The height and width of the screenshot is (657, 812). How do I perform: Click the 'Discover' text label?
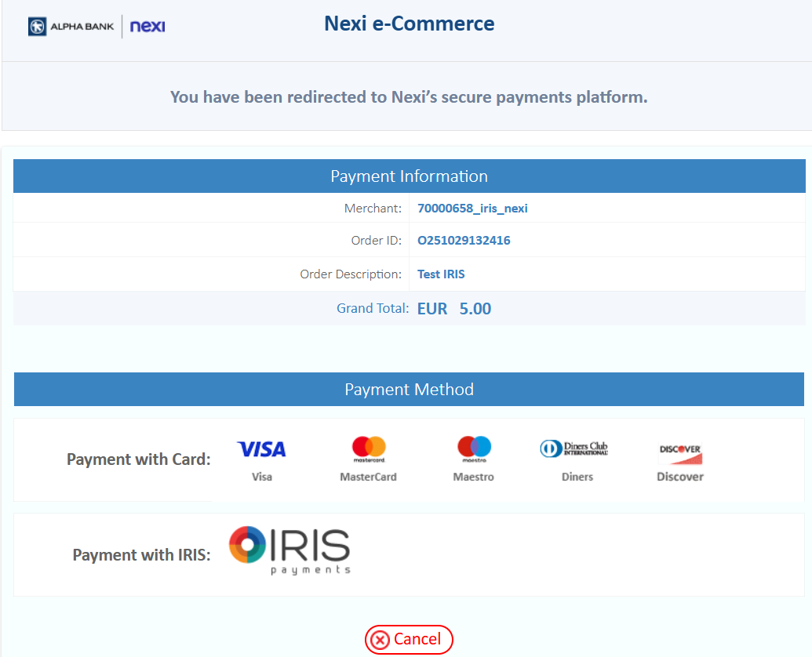click(x=680, y=477)
